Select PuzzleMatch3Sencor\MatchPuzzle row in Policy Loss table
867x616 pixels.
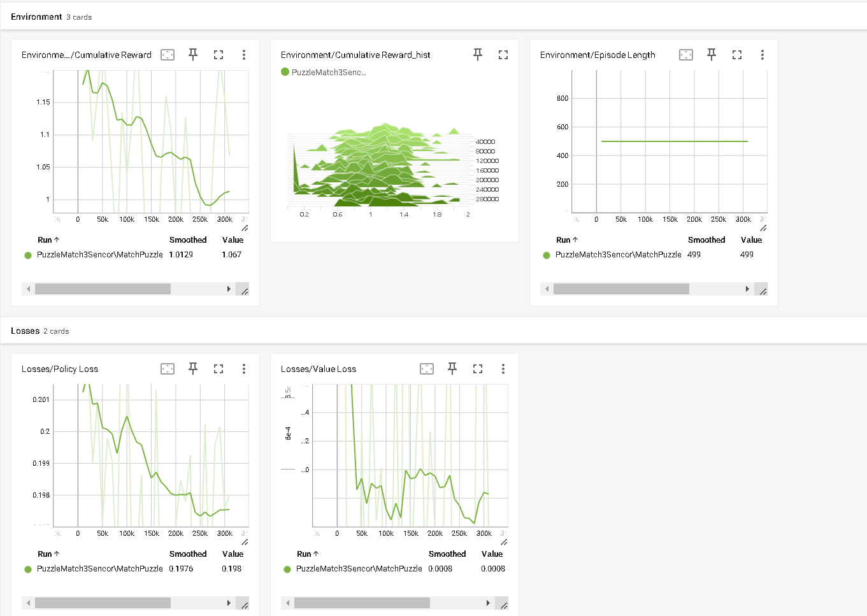(x=135, y=569)
